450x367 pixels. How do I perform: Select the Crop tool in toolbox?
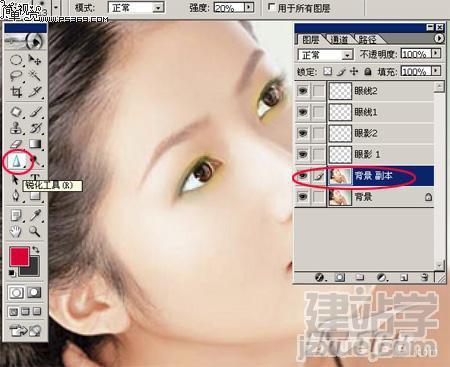click(16, 91)
